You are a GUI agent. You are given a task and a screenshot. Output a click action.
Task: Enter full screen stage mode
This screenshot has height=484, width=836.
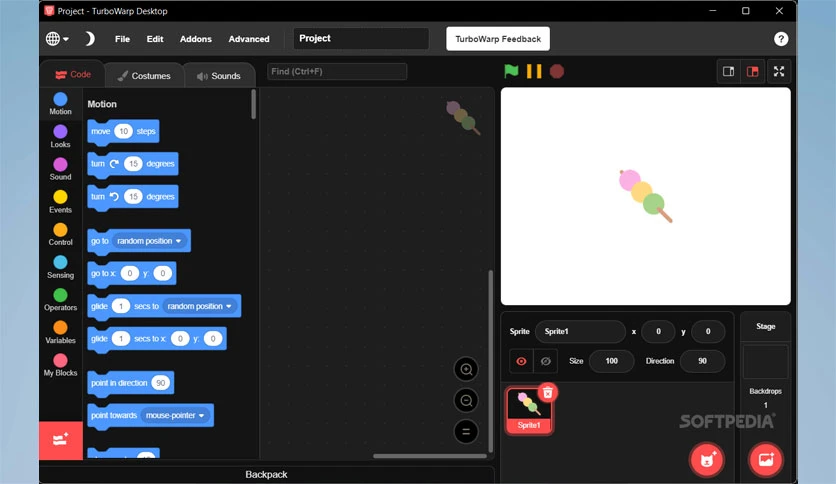click(x=779, y=71)
